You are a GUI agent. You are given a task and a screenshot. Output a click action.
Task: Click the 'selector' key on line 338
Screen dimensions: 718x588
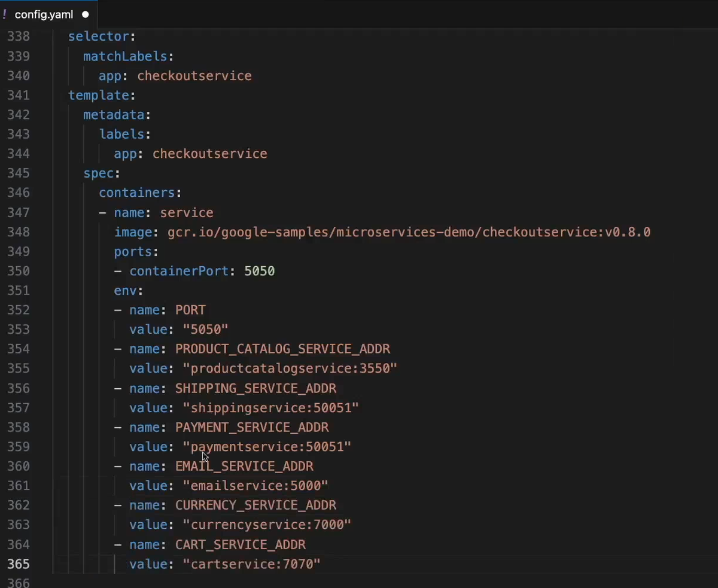coord(99,36)
